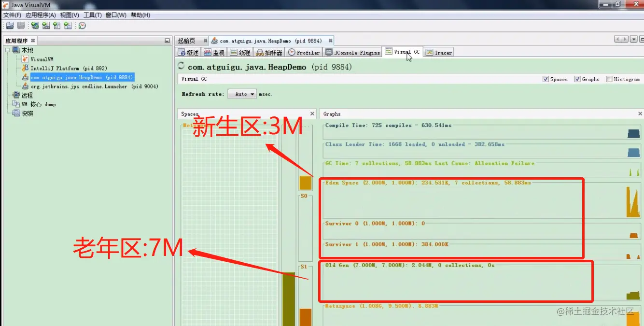Click the 远程 remote hosts icon
Viewport: 644px width, 326px height.
(16, 95)
